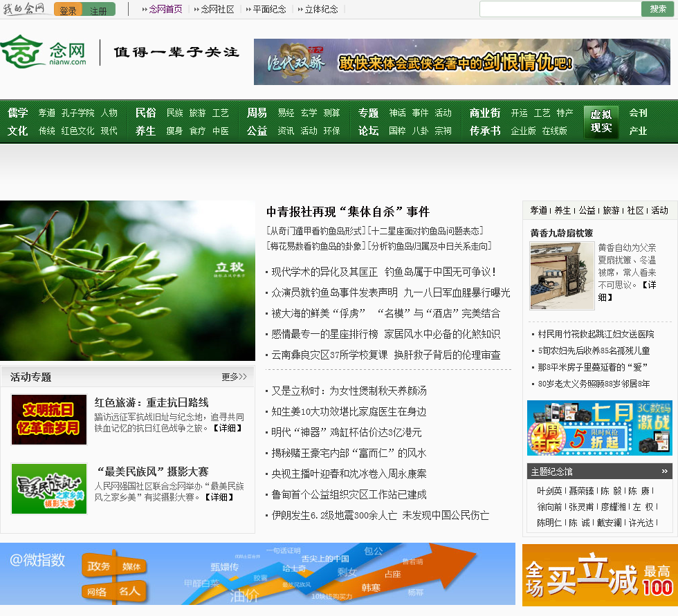Open 知生姜10大功效 article
678x616 pixels.
point(349,411)
